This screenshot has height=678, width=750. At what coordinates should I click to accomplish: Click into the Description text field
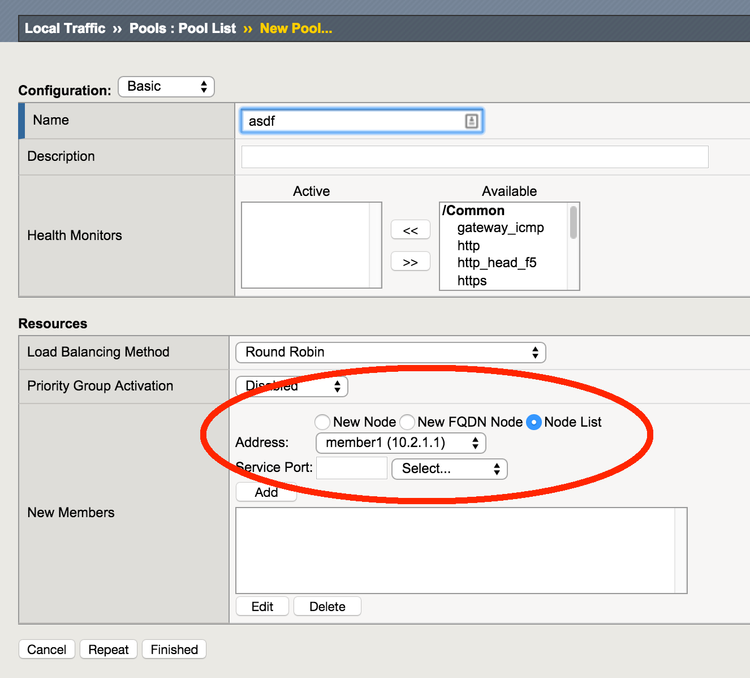tap(475, 157)
